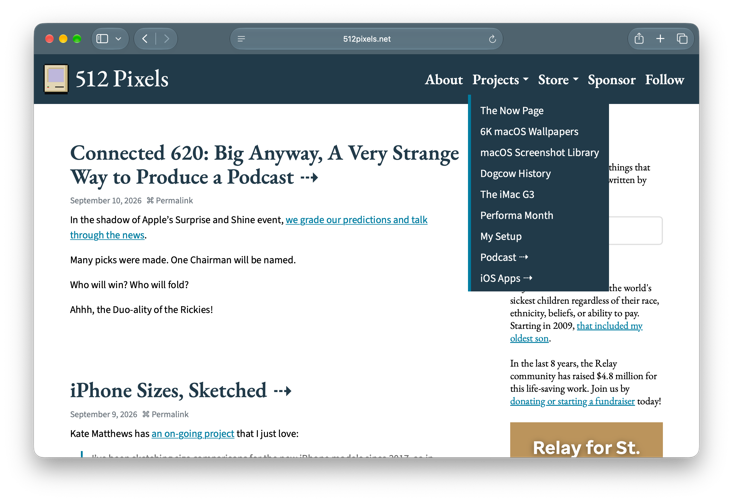The image size is (733, 502).
Task: Click the Relay for St. Jude banner
Action: (586, 440)
